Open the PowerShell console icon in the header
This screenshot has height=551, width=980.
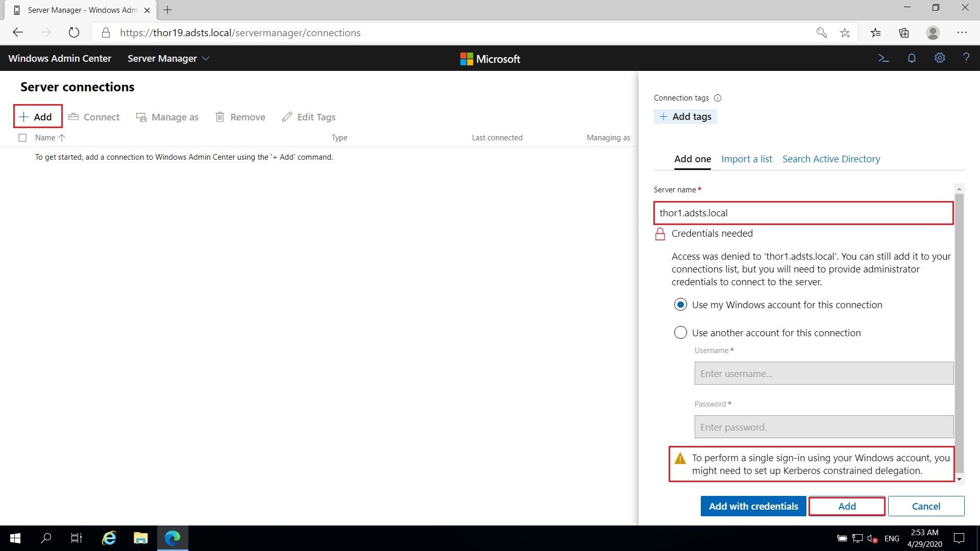click(x=884, y=58)
